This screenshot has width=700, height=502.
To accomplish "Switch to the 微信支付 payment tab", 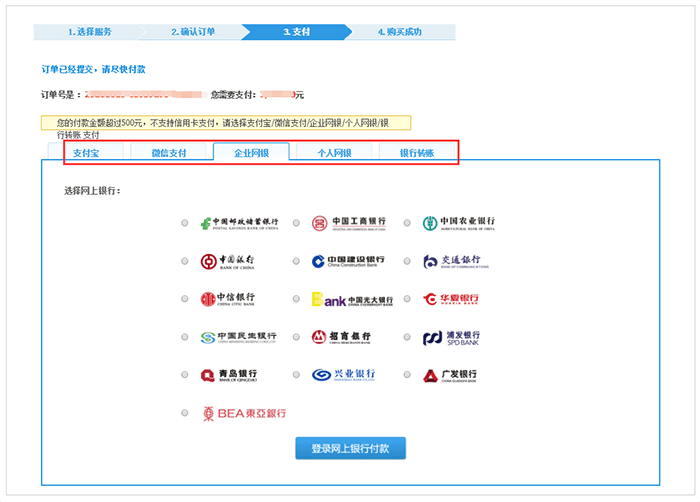I will (169, 152).
